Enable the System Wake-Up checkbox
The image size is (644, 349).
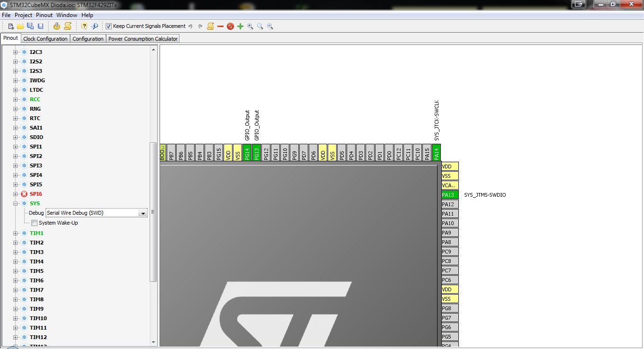point(34,223)
